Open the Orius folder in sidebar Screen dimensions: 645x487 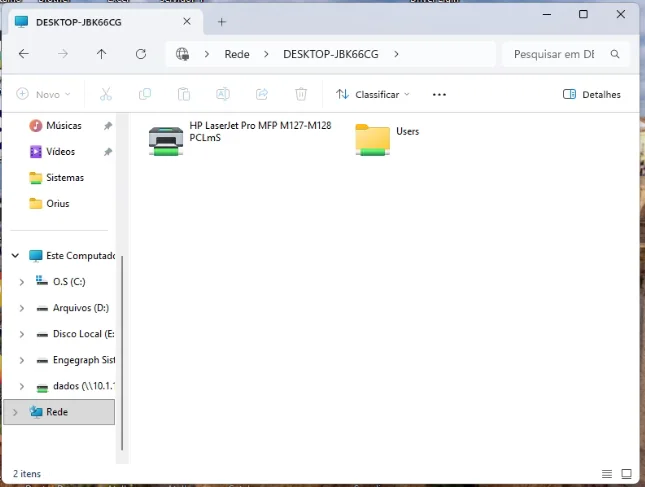(57, 204)
